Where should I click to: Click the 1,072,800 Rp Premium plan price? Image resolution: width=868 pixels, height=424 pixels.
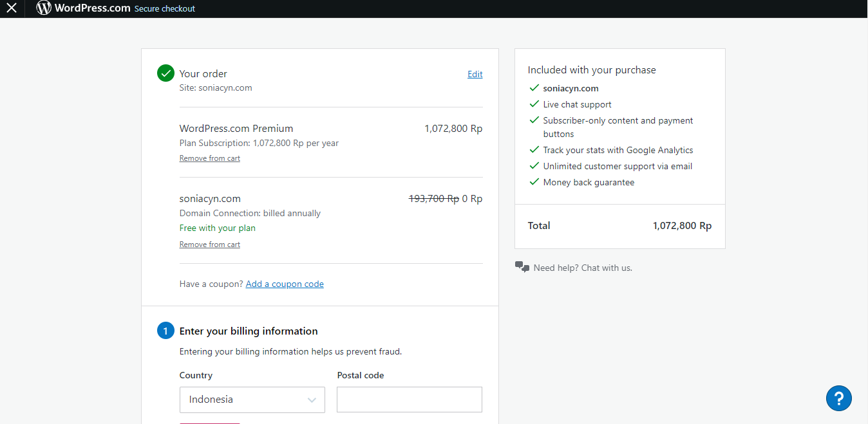point(453,129)
